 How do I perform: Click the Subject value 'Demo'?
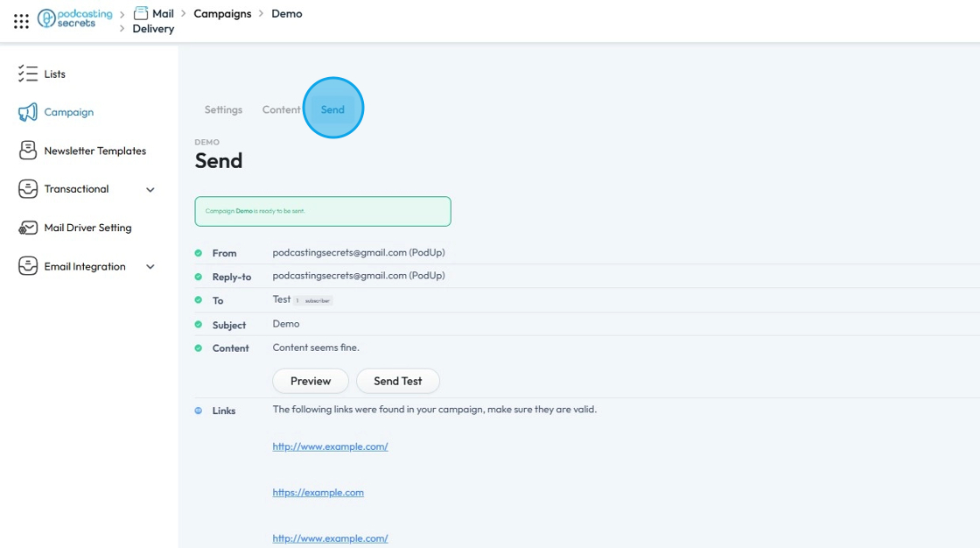(x=285, y=324)
